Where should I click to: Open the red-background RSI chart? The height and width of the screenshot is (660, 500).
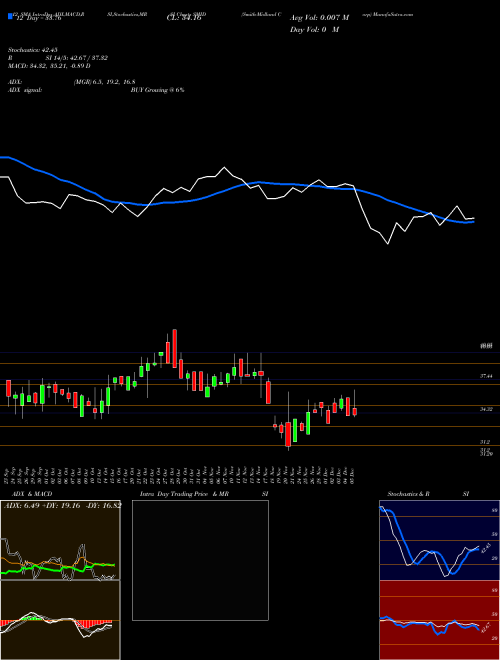click(439, 620)
